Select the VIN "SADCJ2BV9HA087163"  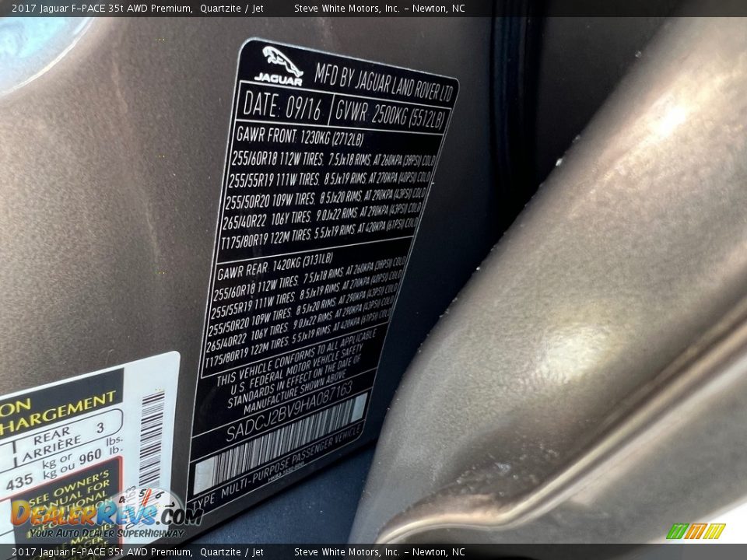[289, 411]
